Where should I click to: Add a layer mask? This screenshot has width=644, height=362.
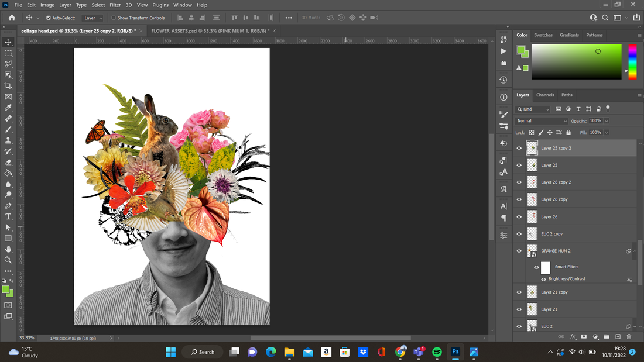[584, 336]
